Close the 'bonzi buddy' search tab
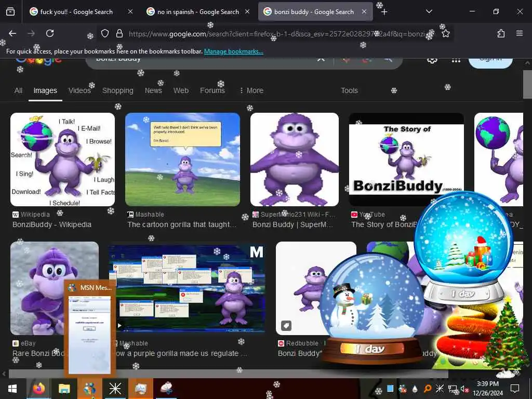 (364, 11)
